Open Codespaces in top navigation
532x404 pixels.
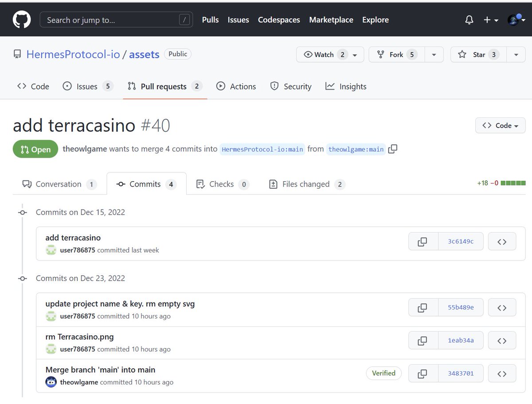point(279,20)
